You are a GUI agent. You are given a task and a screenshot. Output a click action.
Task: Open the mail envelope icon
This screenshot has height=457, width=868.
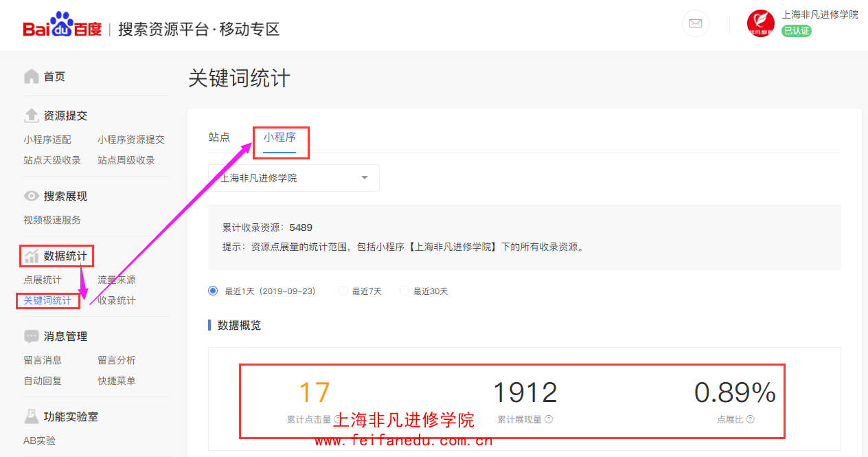click(x=696, y=23)
